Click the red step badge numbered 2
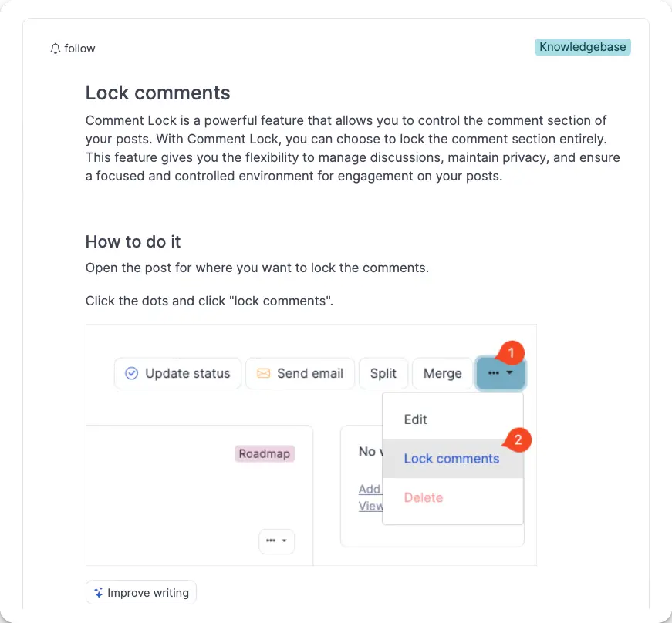672x623 pixels. (x=518, y=440)
